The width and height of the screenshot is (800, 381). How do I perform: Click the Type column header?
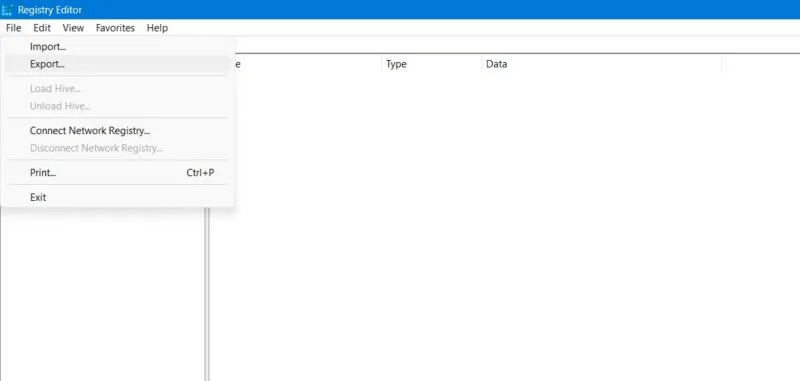(431, 64)
